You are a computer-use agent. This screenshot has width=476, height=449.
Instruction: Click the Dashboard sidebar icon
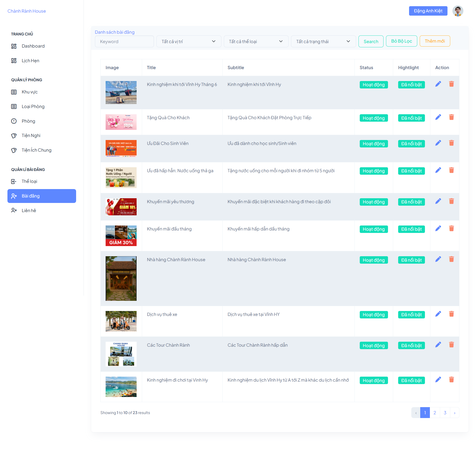point(14,46)
